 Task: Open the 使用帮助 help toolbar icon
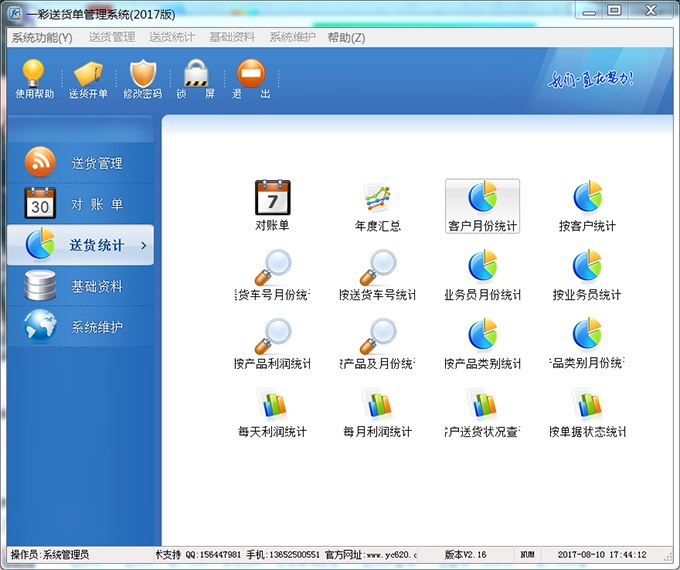coord(34,79)
